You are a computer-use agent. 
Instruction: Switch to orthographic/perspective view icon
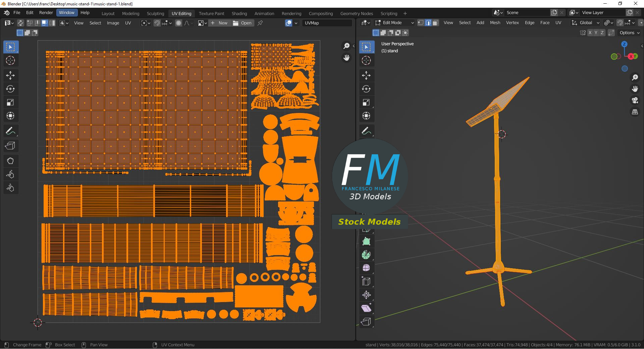click(x=635, y=112)
